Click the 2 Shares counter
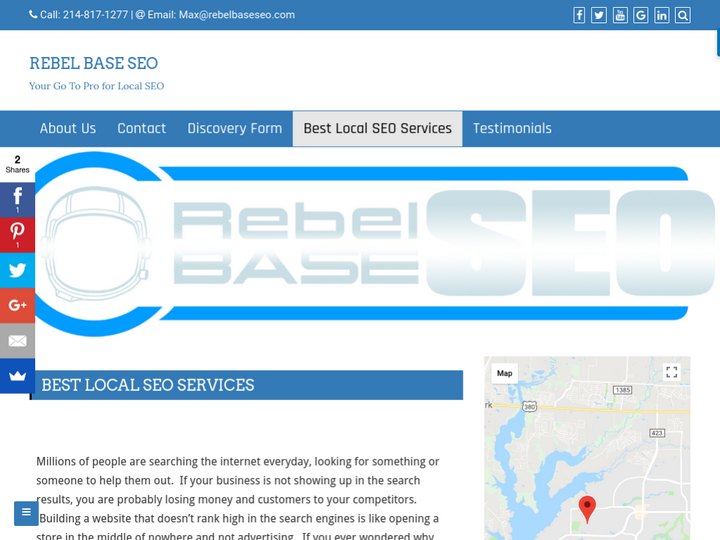 click(17, 164)
